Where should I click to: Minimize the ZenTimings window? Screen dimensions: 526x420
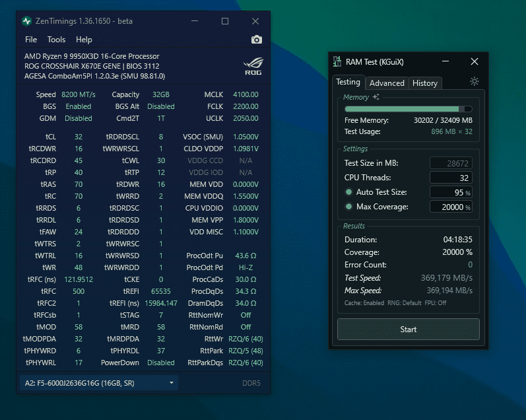tap(195, 21)
